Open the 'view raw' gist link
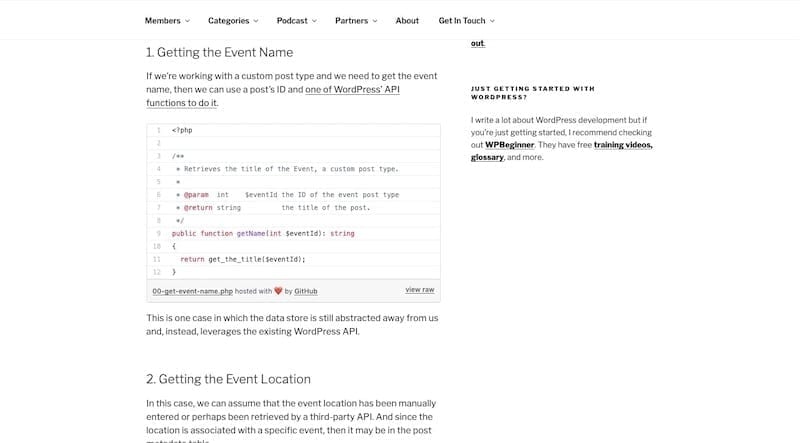The height and width of the screenshot is (443, 800). (x=420, y=290)
